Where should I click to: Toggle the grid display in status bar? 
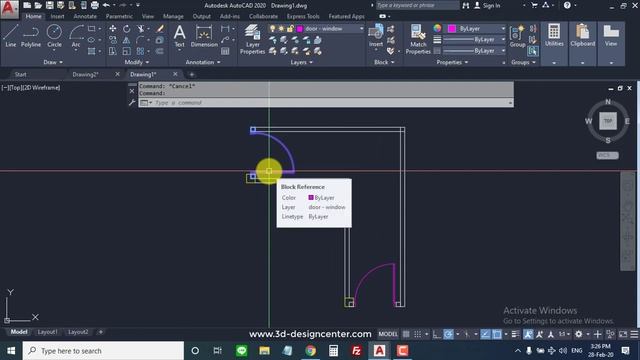[x=406, y=334]
